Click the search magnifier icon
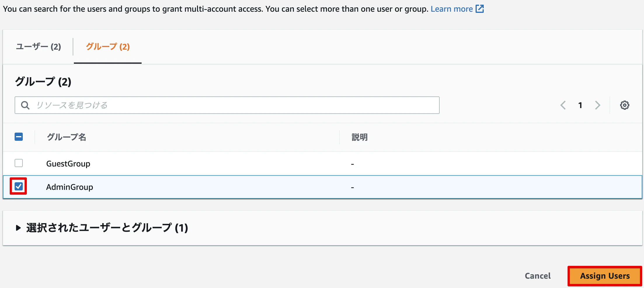The height and width of the screenshot is (288, 644). 25,105
